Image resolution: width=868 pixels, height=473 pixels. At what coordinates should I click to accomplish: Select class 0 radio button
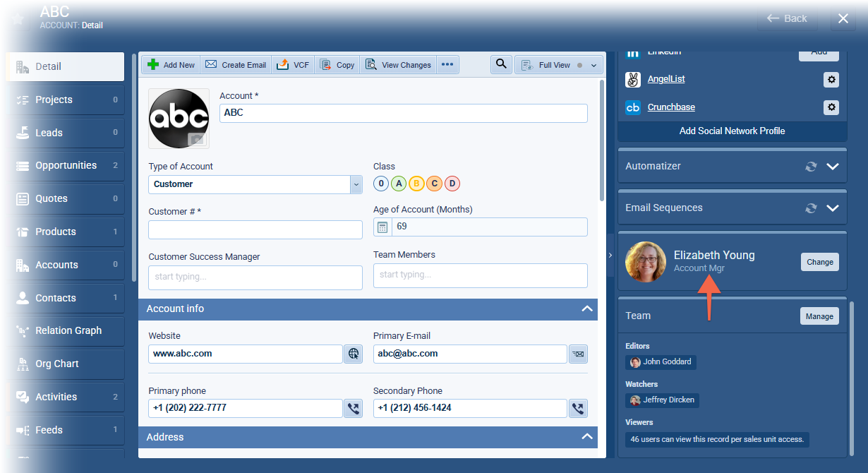click(381, 184)
